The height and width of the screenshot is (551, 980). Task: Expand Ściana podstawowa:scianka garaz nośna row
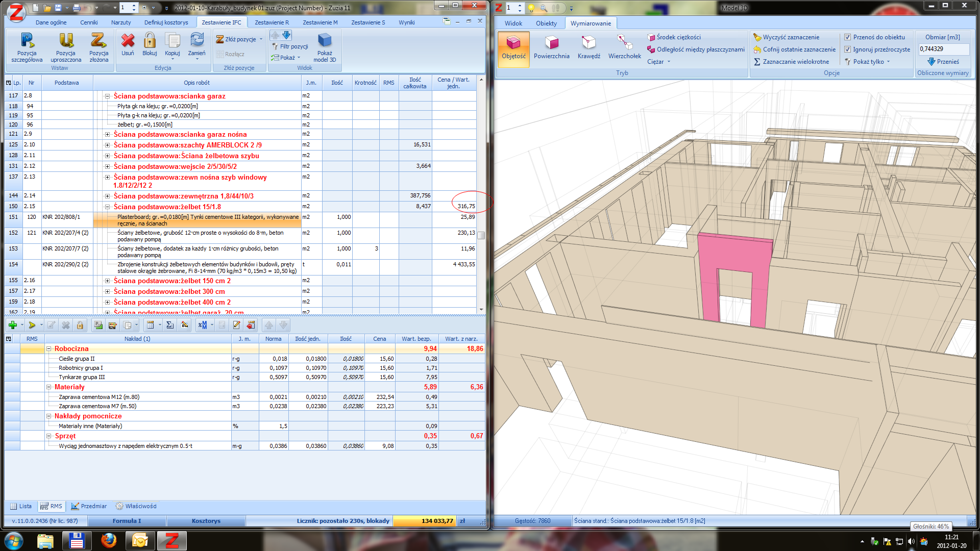pyautogui.click(x=107, y=135)
